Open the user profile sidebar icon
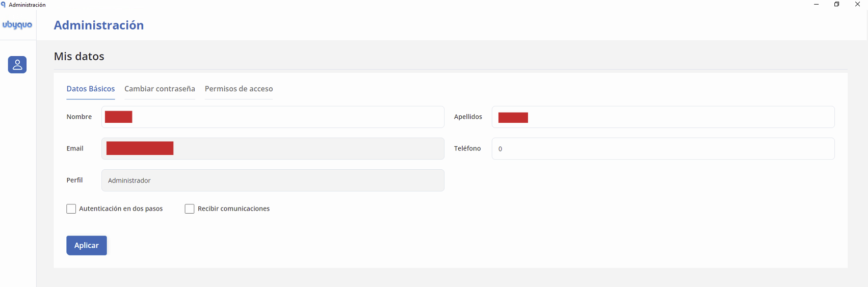The height and width of the screenshot is (287, 868). [x=17, y=65]
